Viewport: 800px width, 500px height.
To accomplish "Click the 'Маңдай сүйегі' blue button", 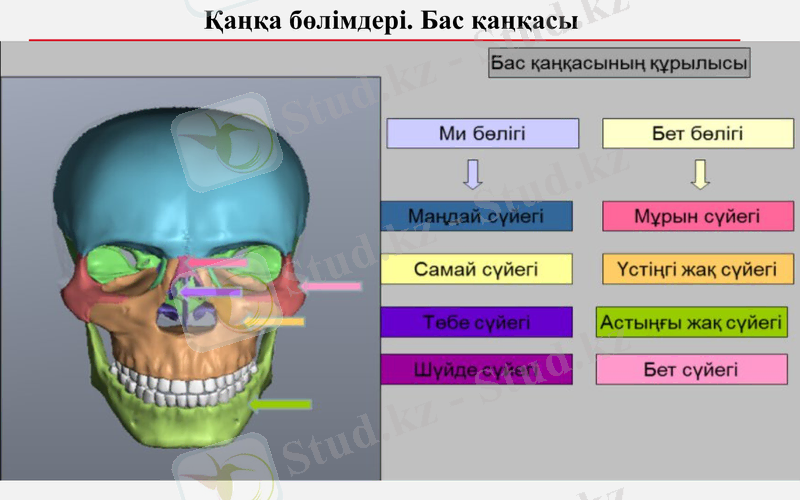I will point(477,216).
